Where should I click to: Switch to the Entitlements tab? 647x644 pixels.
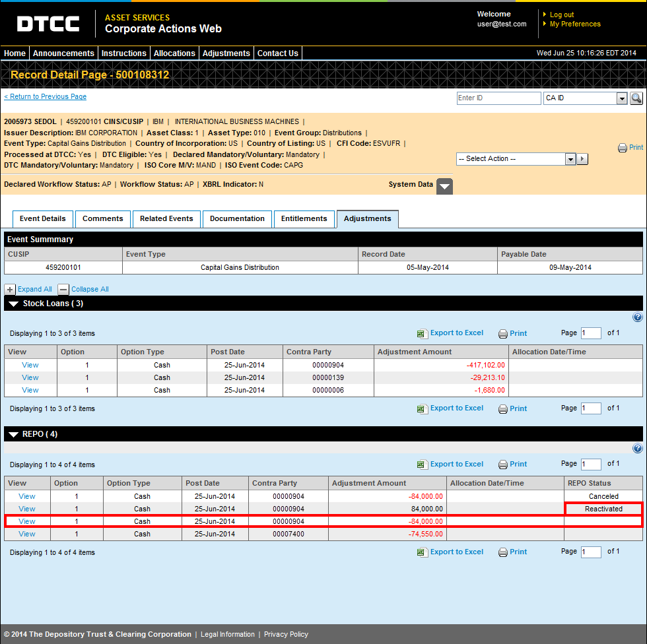tap(304, 219)
